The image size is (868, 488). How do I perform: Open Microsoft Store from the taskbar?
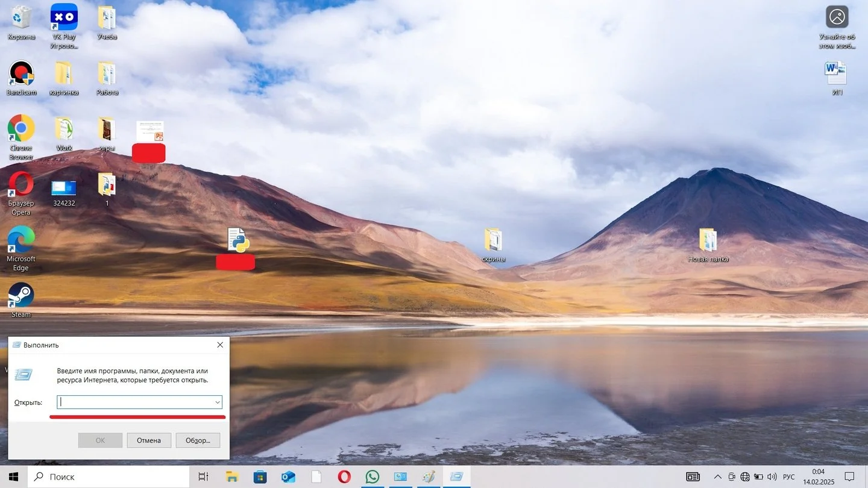pyautogui.click(x=260, y=477)
